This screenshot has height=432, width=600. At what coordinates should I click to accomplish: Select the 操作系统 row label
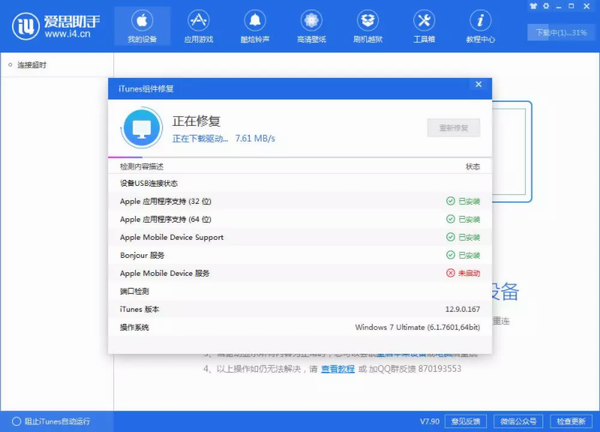(134, 327)
